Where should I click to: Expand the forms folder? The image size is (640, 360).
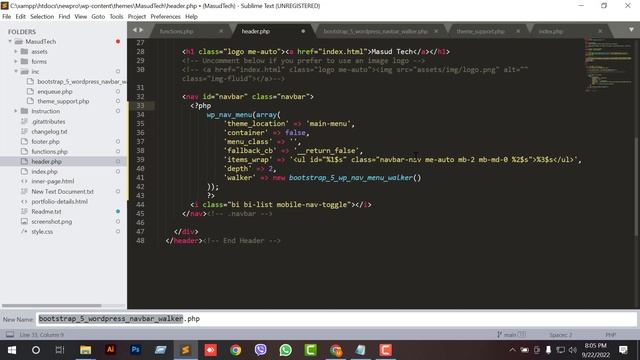[x=16, y=62]
